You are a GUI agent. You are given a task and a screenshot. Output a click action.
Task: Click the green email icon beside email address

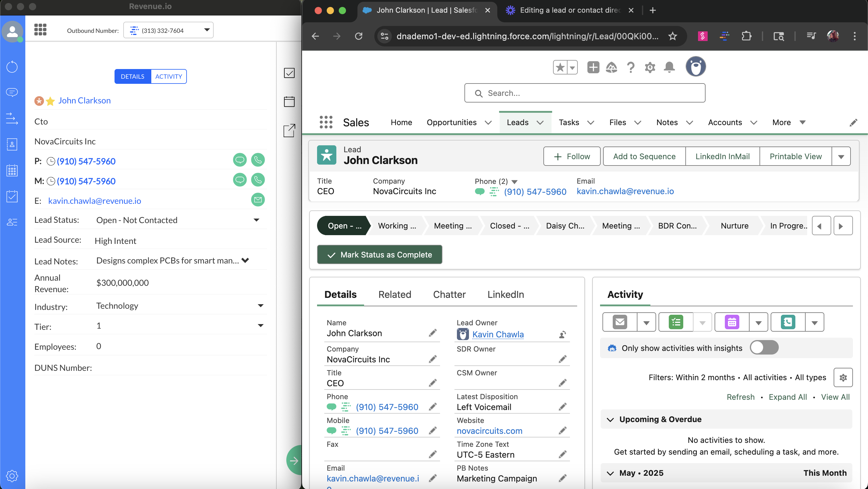[258, 200]
